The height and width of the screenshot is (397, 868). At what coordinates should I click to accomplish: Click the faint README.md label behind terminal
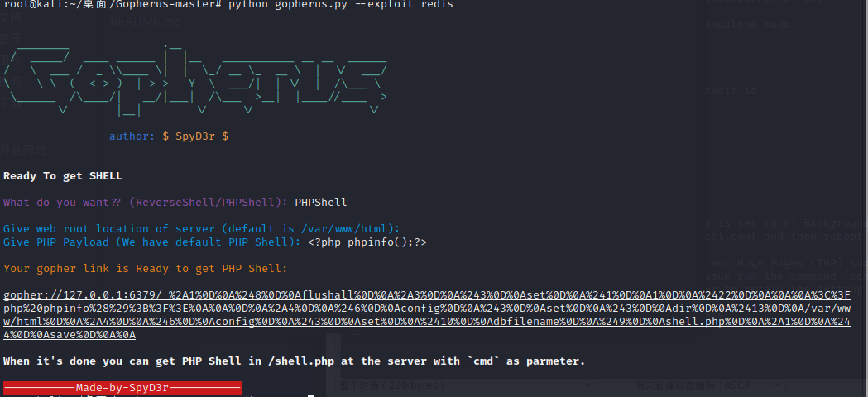pyautogui.click(x=145, y=22)
